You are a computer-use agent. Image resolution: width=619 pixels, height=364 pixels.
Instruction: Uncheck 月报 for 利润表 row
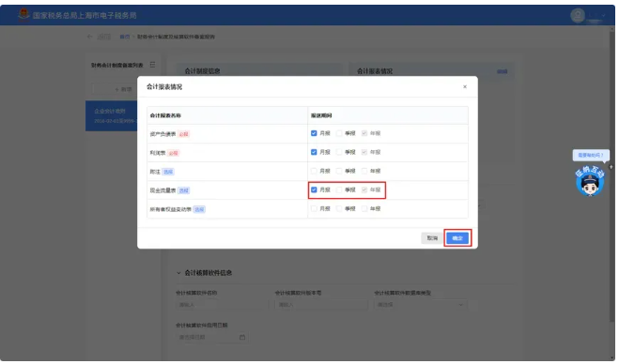[x=314, y=152]
